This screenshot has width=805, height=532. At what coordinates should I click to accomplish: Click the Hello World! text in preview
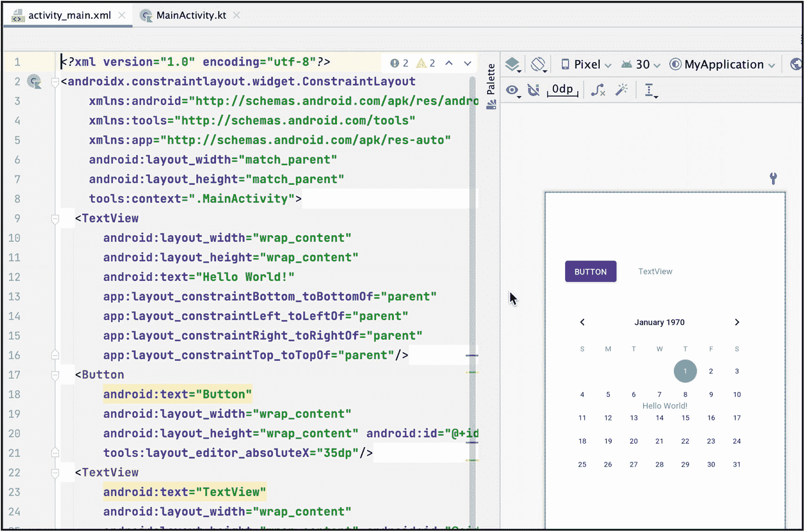pyautogui.click(x=665, y=406)
